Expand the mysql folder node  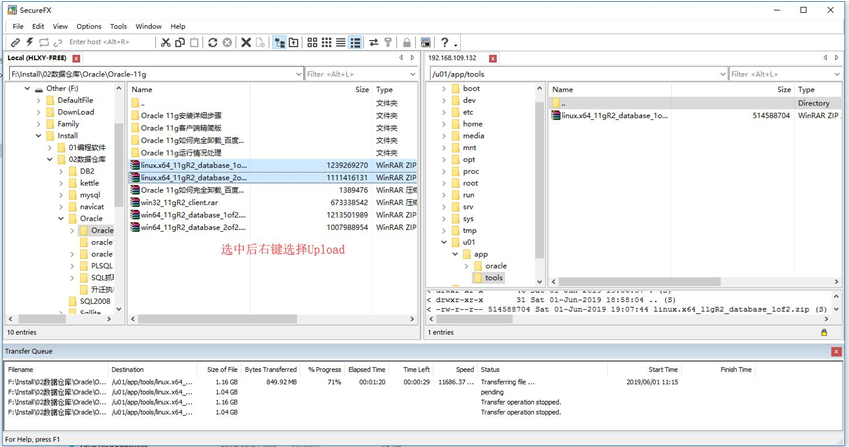(61, 195)
